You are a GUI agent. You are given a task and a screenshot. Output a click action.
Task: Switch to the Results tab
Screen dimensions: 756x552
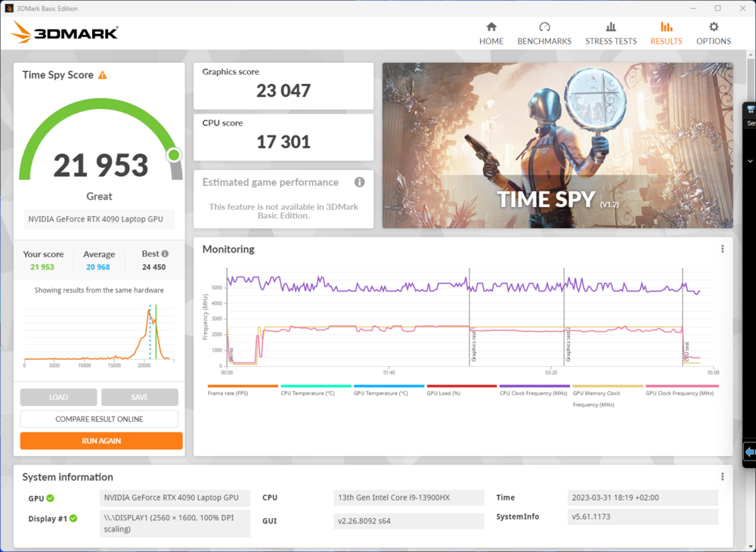pyautogui.click(x=666, y=33)
